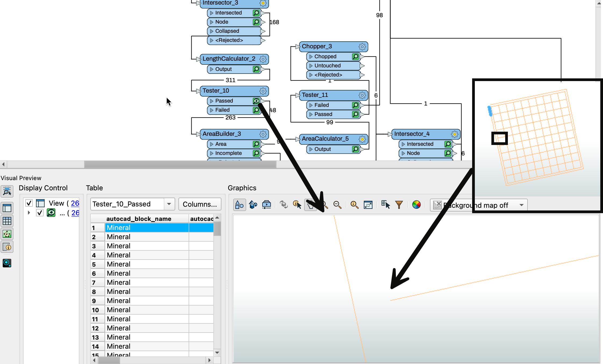The image size is (603, 364).
Task: Click the table row select cursor icon
Action: [385, 205]
